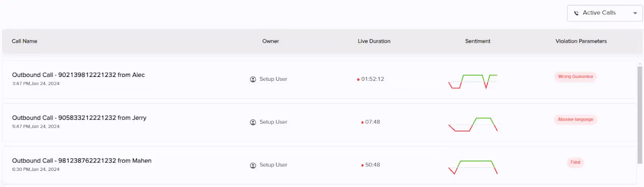
Task: Open the Active Calls dropdown
Action: tap(605, 13)
